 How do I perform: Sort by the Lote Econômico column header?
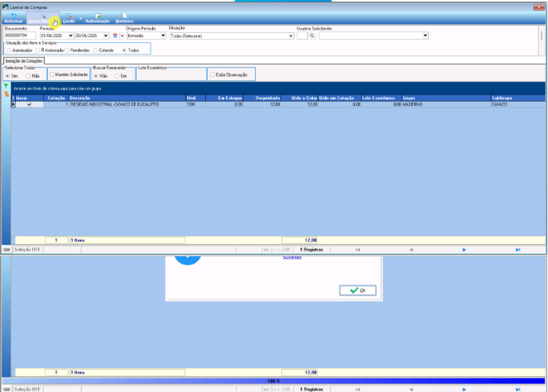tap(382, 98)
